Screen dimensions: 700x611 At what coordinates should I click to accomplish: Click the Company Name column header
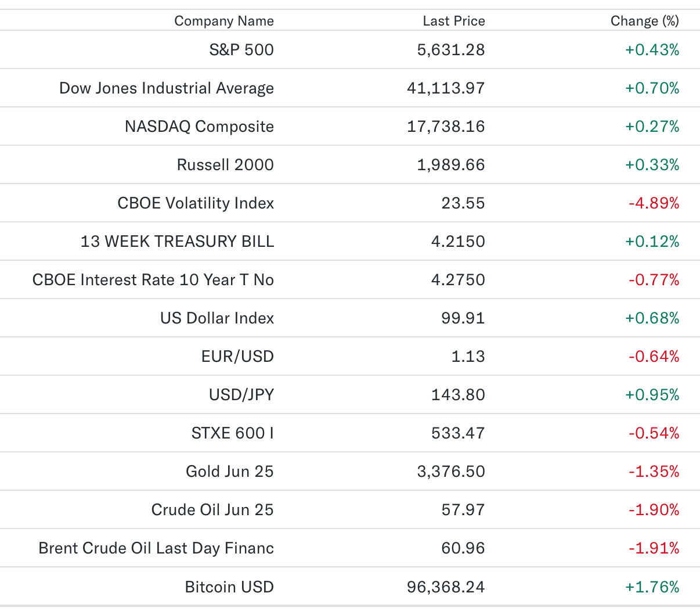click(x=224, y=21)
